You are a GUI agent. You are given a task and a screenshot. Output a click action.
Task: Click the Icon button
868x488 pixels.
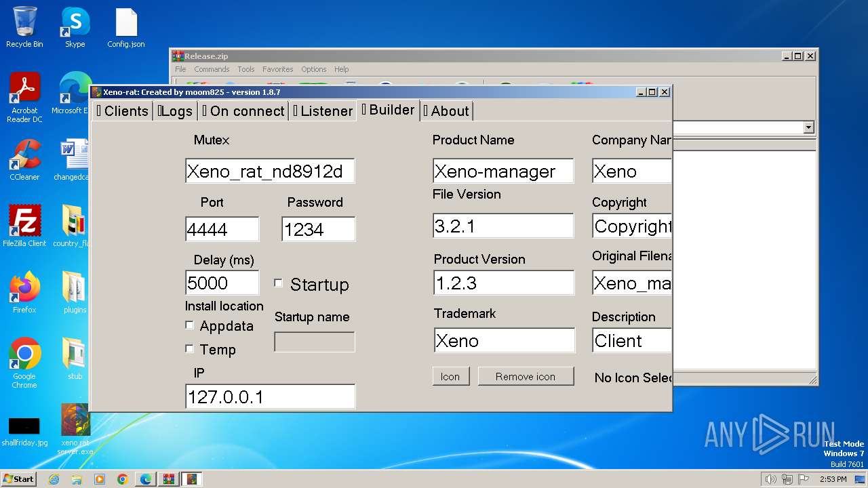tap(450, 377)
